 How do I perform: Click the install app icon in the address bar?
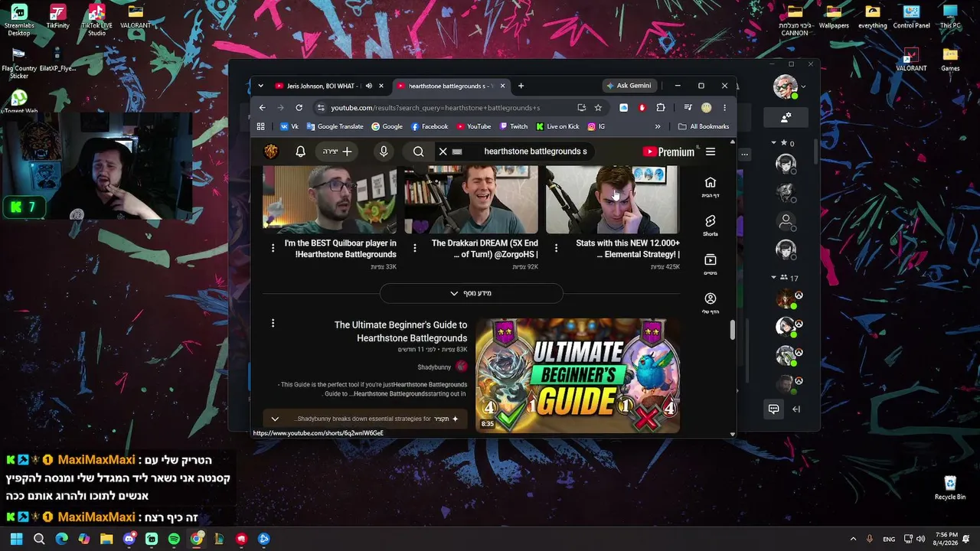tap(582, 108)
